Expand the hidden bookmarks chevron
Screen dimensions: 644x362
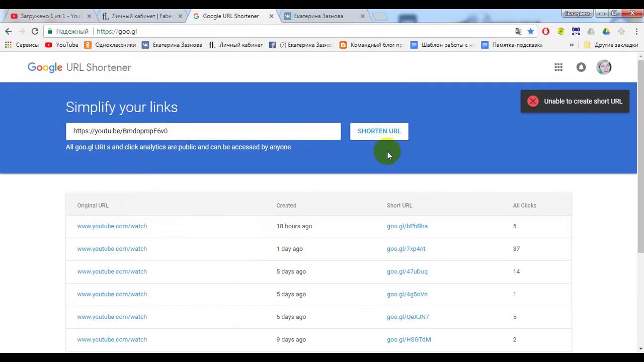click(x=572, y=45)
